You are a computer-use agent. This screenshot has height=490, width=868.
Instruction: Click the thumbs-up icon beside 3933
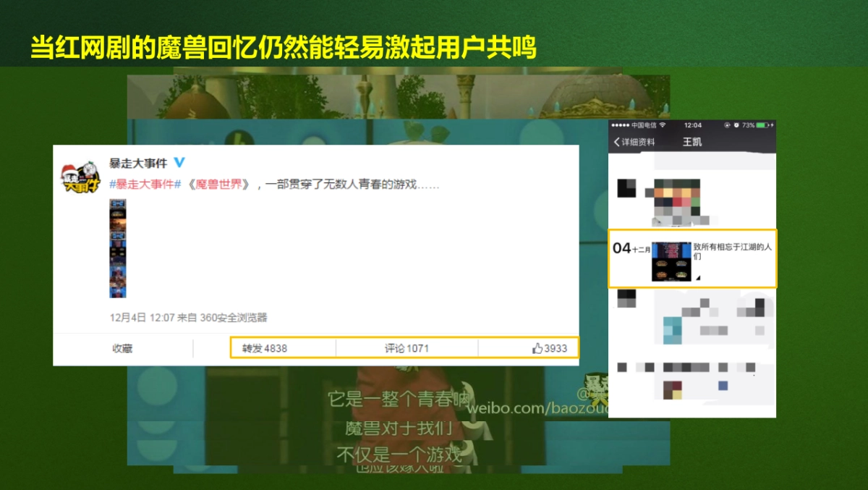pos(537,348)
